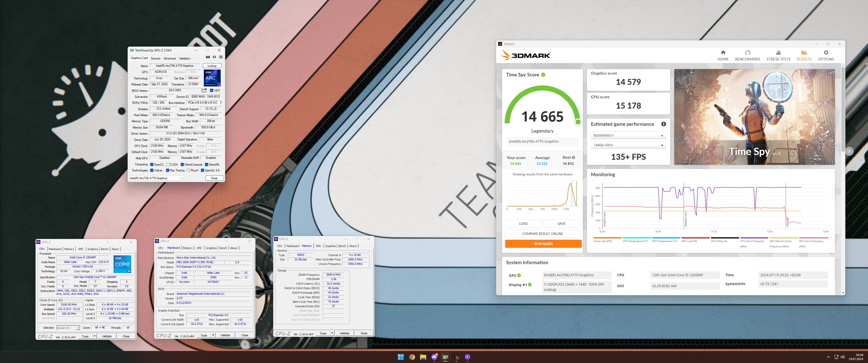Viewport: 868px width, 363px height.
Task: Toggle the PhysX checkbox
Action: [x=188, y=170]
